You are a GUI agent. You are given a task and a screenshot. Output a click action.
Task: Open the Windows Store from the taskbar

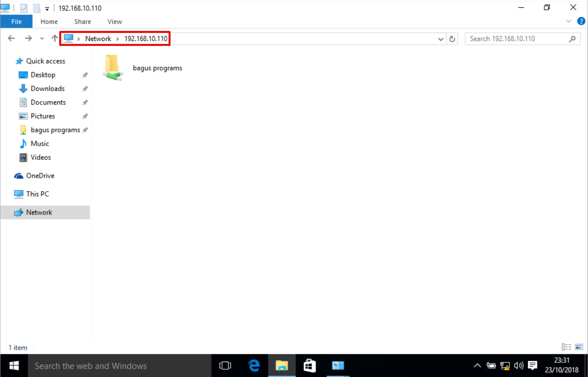click(x=310, y=366)
